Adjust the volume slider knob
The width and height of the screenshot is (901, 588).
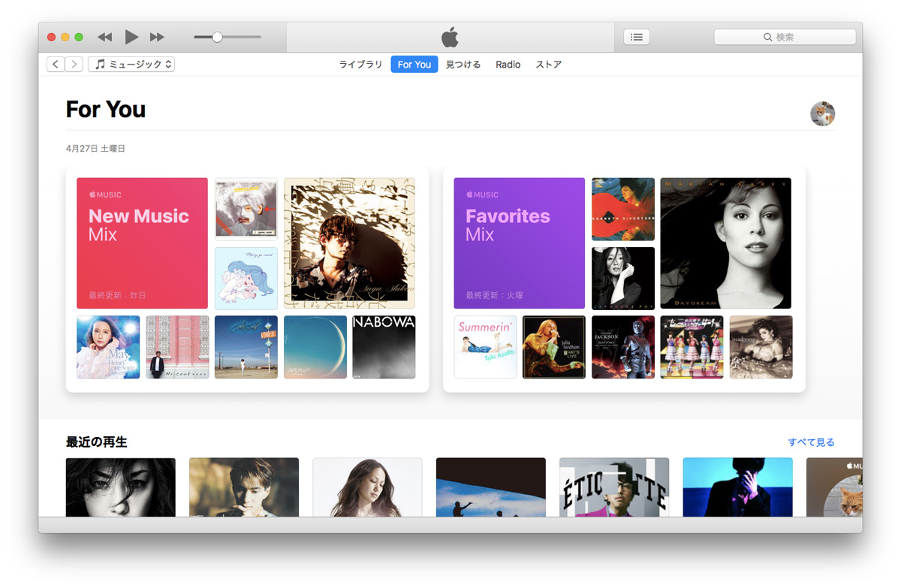pyautogui.click(x=217, y=37)
